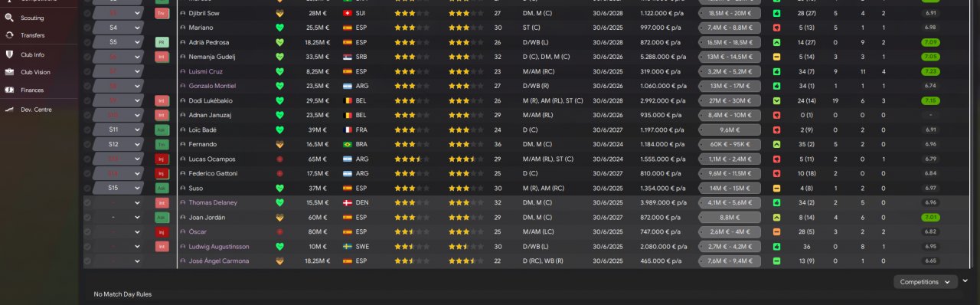
Task: Tick the selection circle for Adrià Pedrosa's row
Action: (x=87, y=42)
